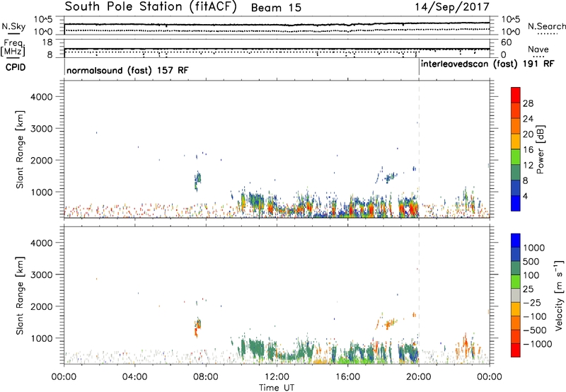Click the 07:30 UT echo cluster in power panel

click(197, 180)
